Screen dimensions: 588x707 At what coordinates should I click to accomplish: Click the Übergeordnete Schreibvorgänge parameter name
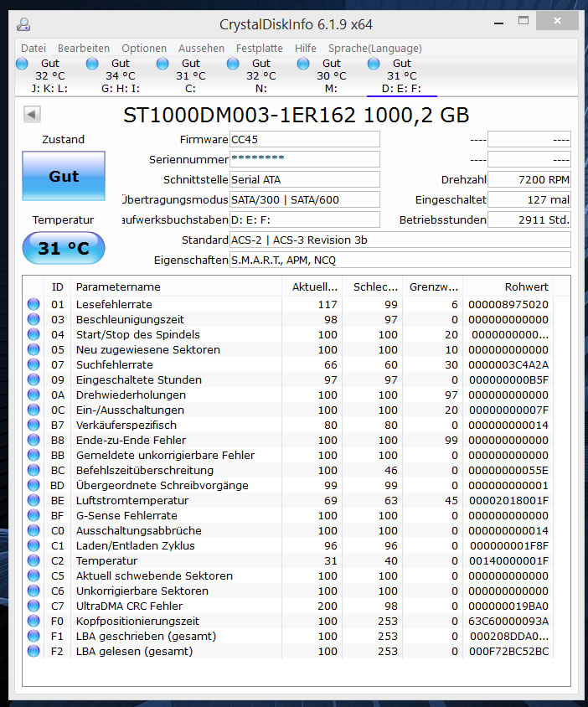click(x=162, y=485)
